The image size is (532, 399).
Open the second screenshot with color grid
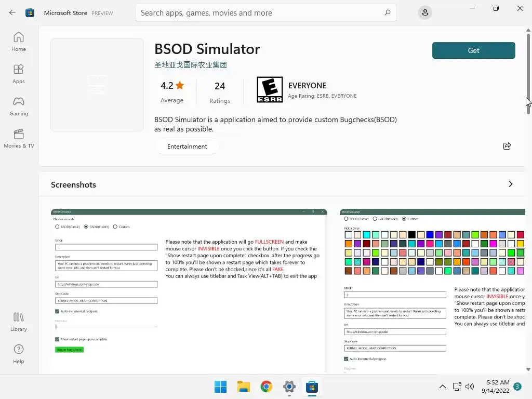(432, 291)
